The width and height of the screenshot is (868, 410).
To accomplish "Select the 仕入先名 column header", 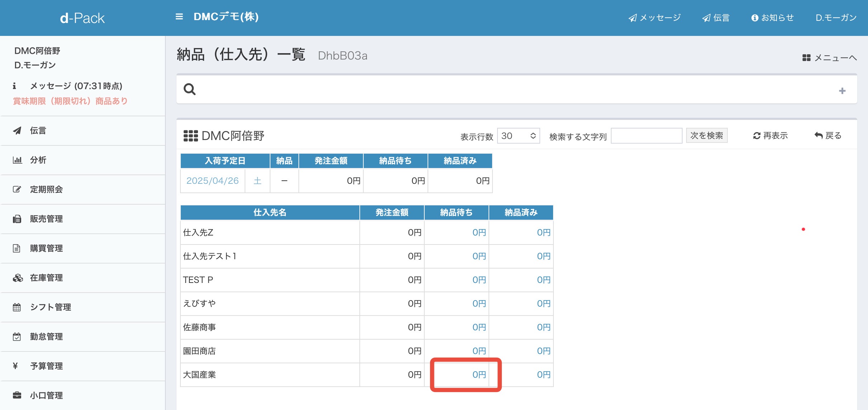I will [x=270, y=212].
